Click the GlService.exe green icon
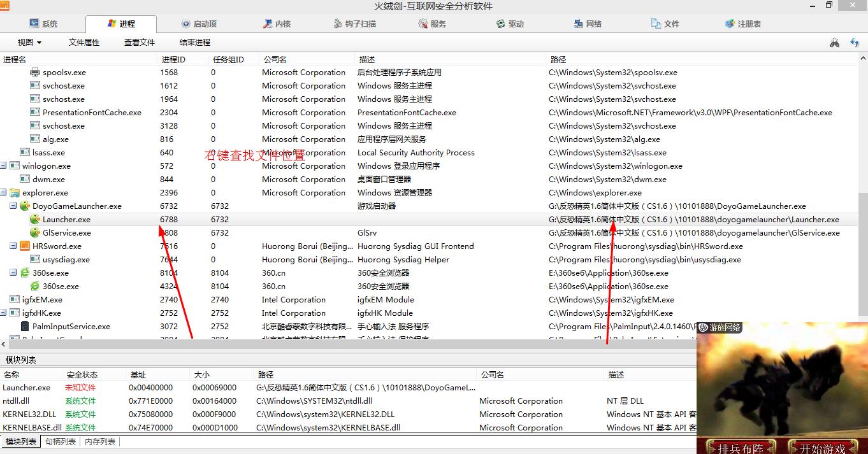The width and height of the screenshot is (868, 454). click(35, 233)
